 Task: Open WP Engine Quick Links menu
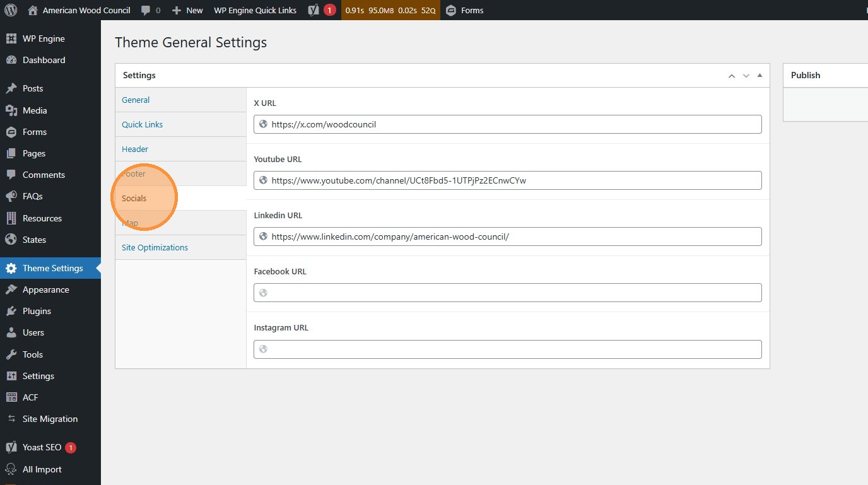point(255,10)
